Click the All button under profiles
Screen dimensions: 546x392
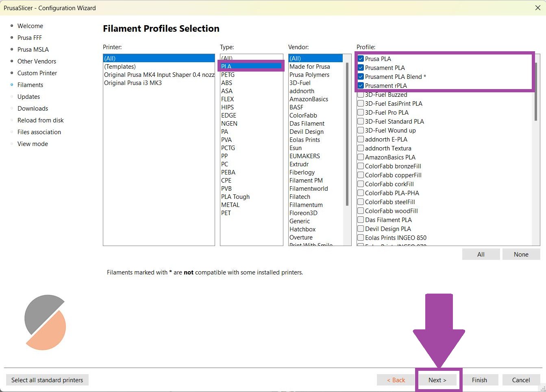pyautogui.click(x=481, y=254)
